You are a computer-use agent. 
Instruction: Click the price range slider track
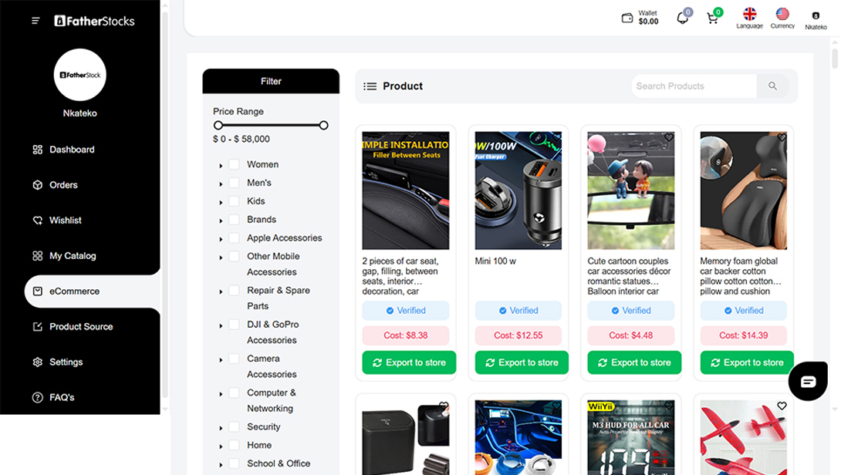coord(271,126)
